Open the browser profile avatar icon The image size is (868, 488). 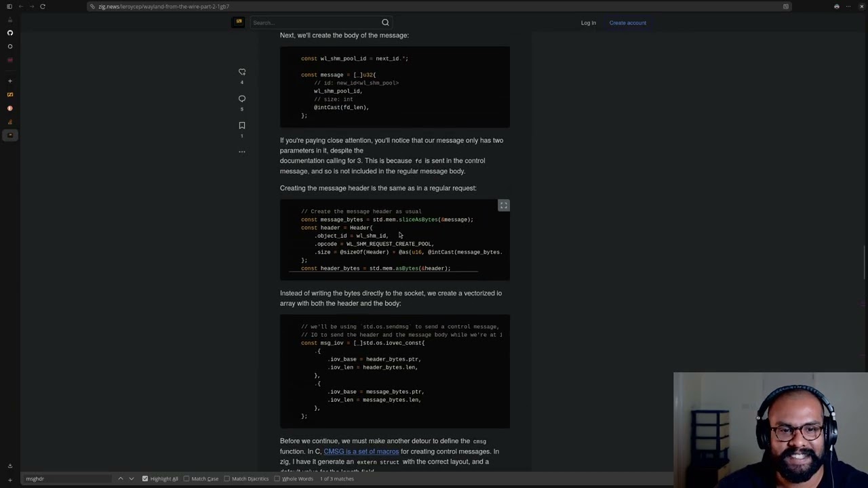tap(837, 6)
